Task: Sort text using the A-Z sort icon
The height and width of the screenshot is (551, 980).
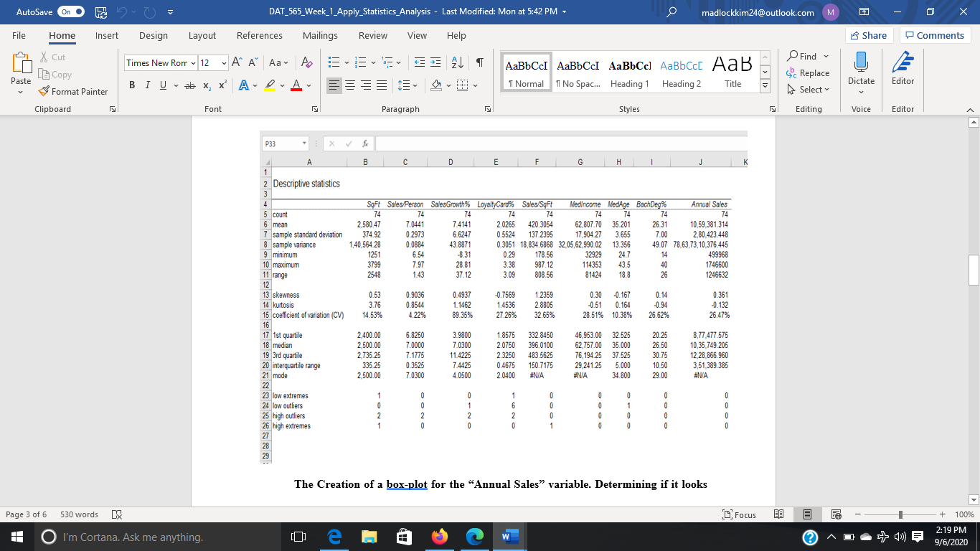Action: [x=457, y=63]
